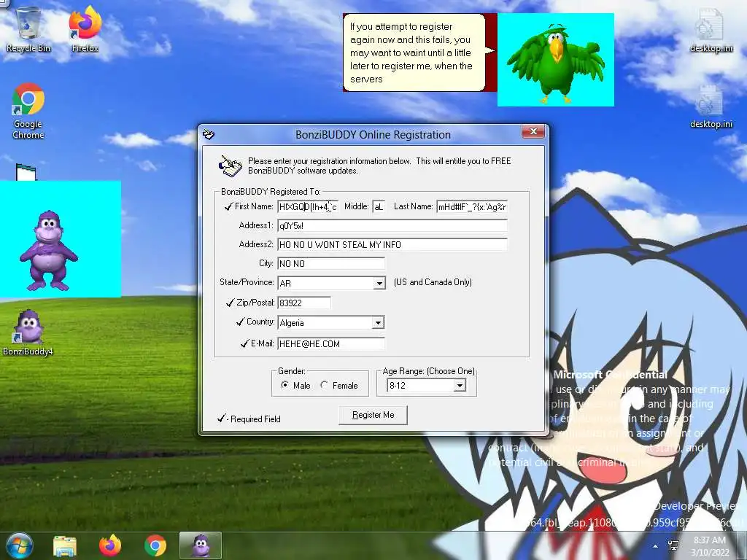Click the 'BonziBUDDY Registered To:' group label
This screenshot has height=560, width=747.
tap(271, 192)
